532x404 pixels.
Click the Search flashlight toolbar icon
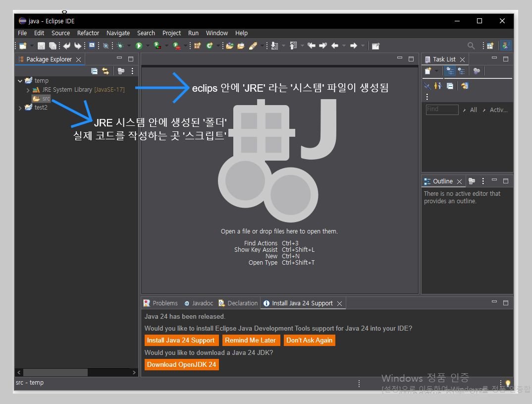[253, 46]
